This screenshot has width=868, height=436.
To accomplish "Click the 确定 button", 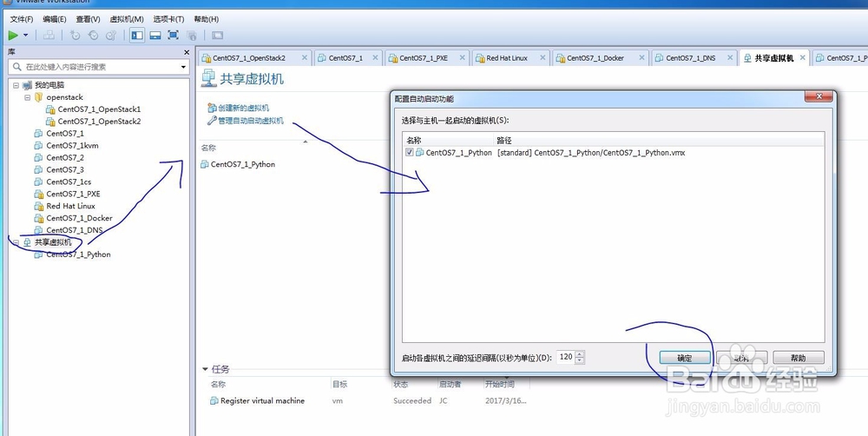I will (685, 358).
